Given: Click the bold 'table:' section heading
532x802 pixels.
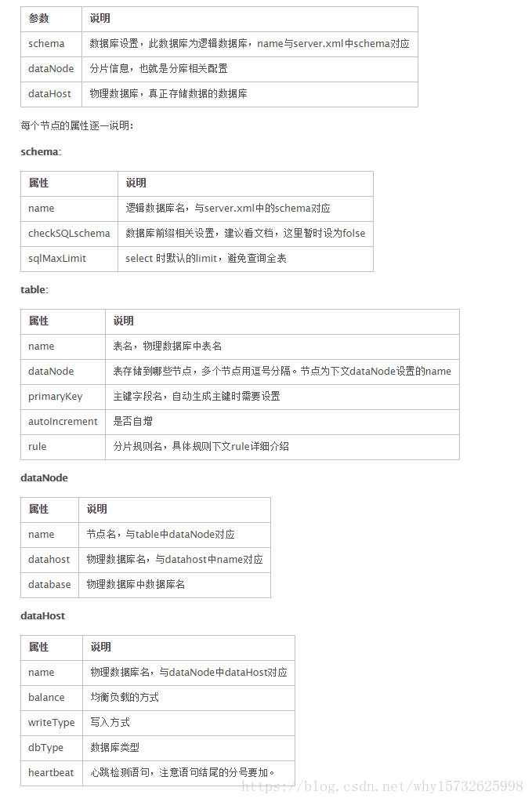Looking at the screenshot, I should (x=34, y=289).
